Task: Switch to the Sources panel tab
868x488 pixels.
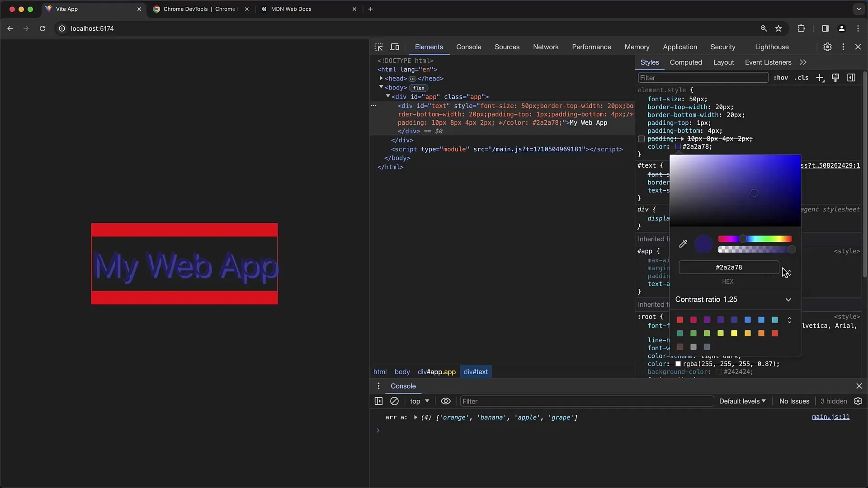Action: click(507, 47)
